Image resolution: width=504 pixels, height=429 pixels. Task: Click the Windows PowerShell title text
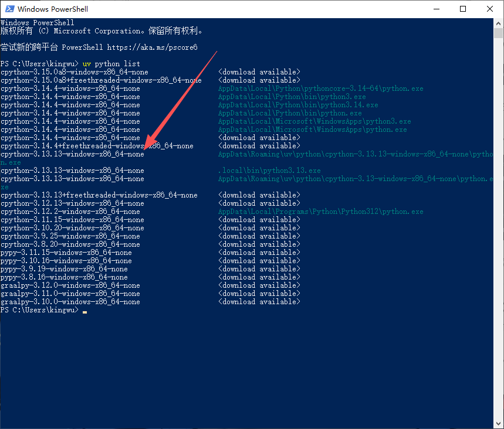coord(53,9)
